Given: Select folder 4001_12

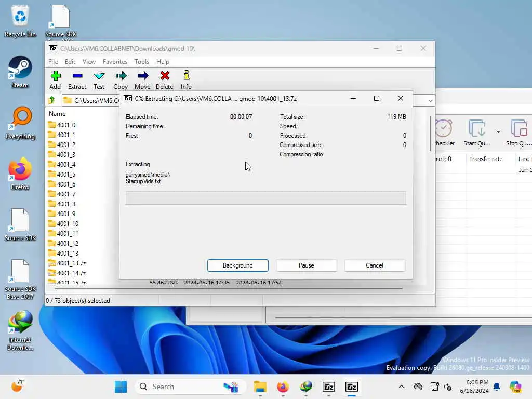Looking at the screenshot, I should [63, 243].
